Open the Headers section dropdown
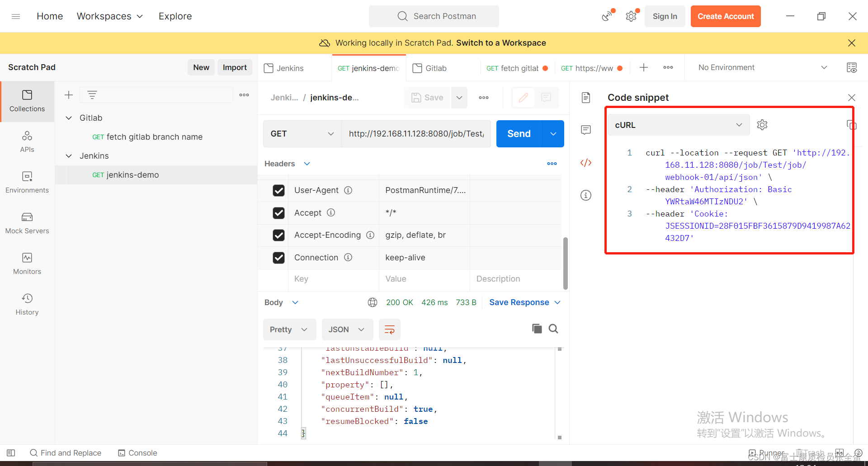 coord(287,164)
